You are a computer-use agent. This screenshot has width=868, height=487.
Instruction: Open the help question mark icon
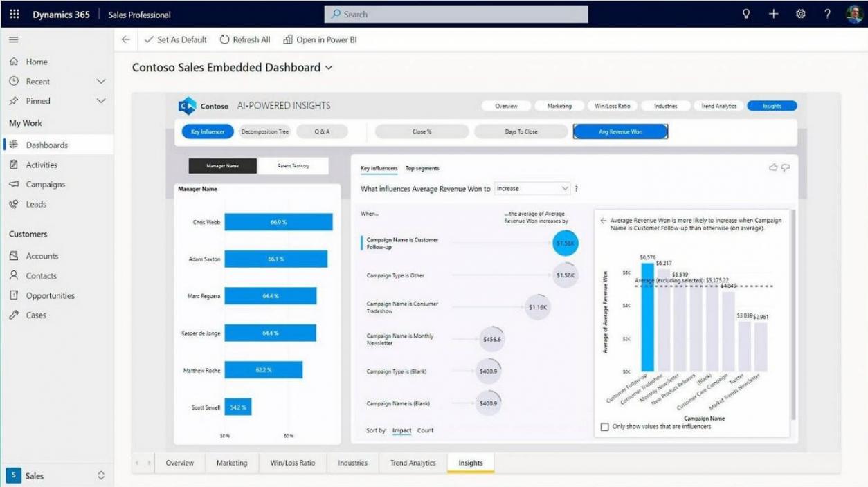(x=827, y=14)
